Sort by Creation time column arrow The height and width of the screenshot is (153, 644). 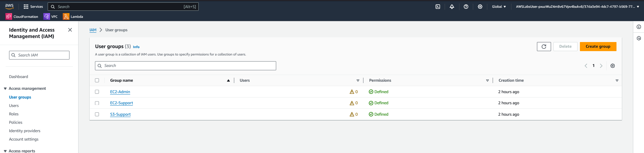(x=617, y=80)
